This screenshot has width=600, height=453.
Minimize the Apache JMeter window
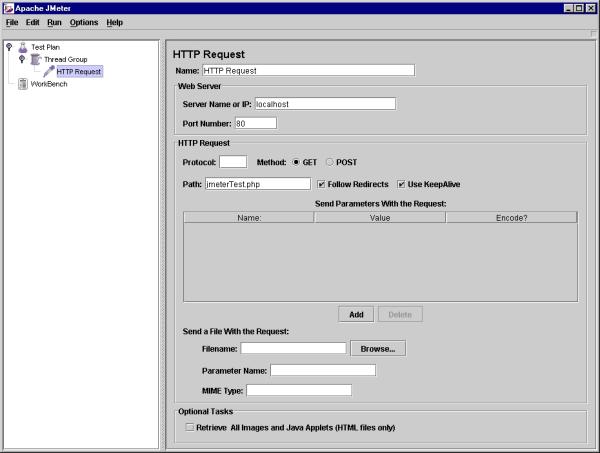[x=569, y=8]
